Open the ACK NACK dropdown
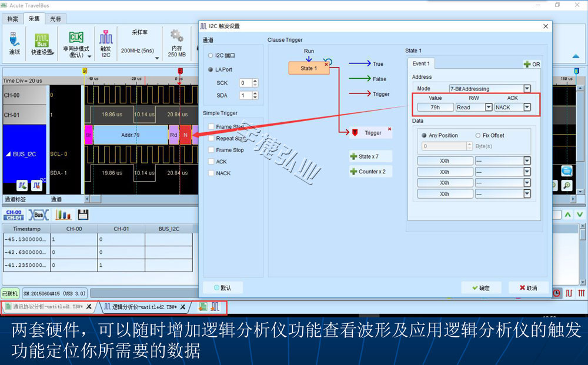Screen dimensions: 588x365 [x=527, y=107]
